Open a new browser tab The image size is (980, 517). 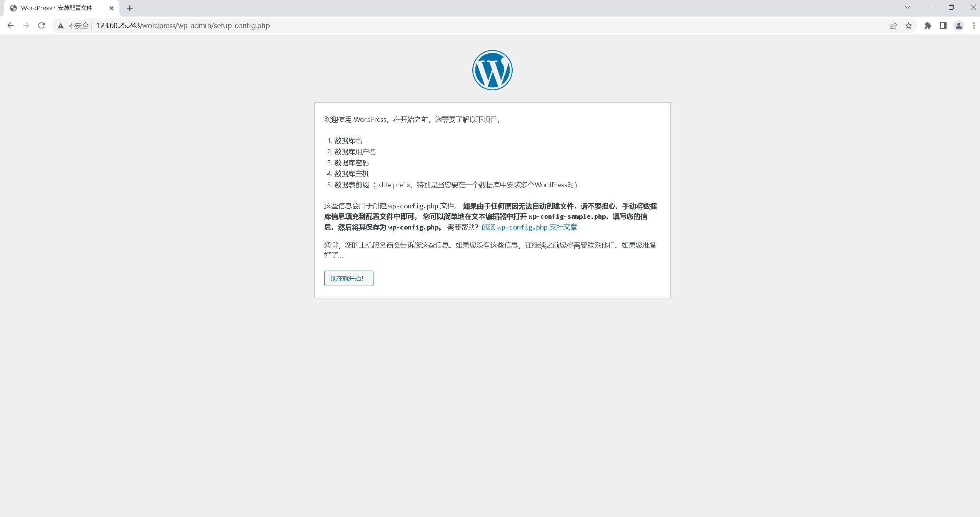(x=130, y=8)
